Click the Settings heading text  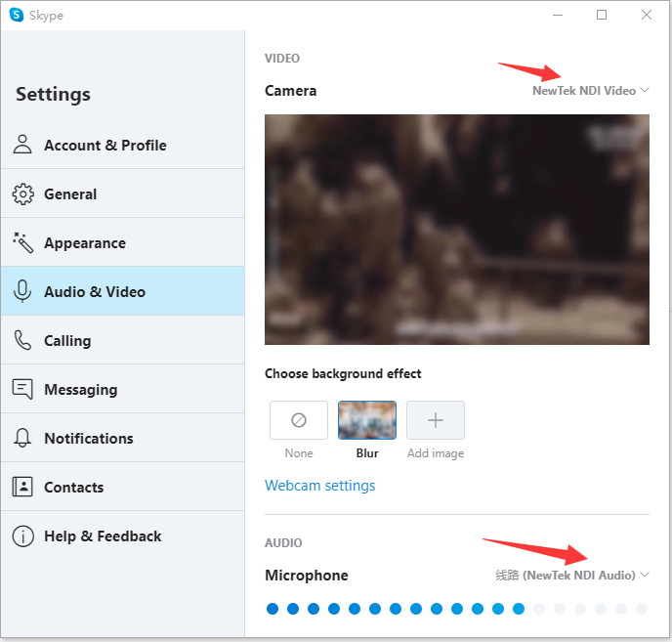tap(53, 95)
